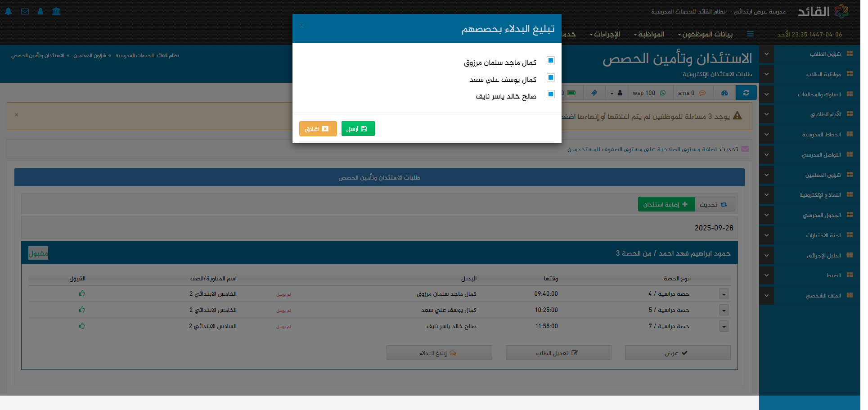868x410 pixels.
Task: Toggle checkbox for كمال يوسف علي سعد
Action: pos(550,77)
